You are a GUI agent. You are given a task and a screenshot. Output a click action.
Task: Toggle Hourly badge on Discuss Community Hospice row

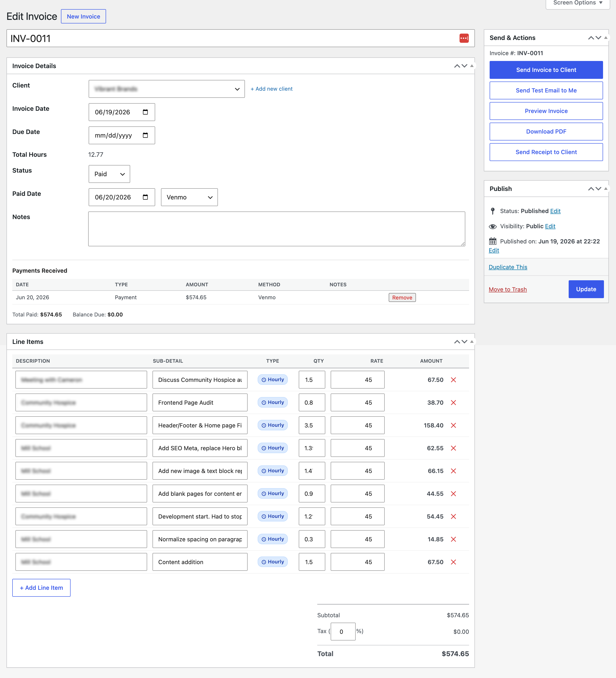(273, 380)
